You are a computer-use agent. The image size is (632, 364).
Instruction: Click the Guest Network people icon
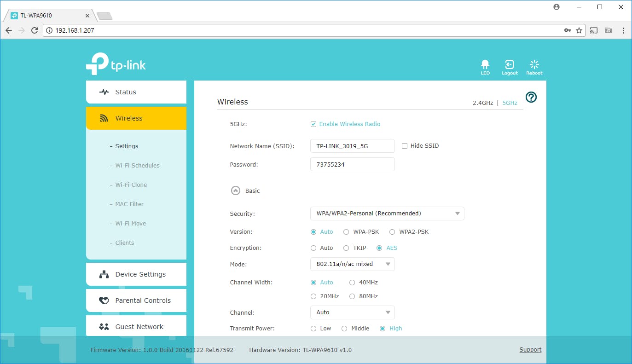click(x=104, y=327)
